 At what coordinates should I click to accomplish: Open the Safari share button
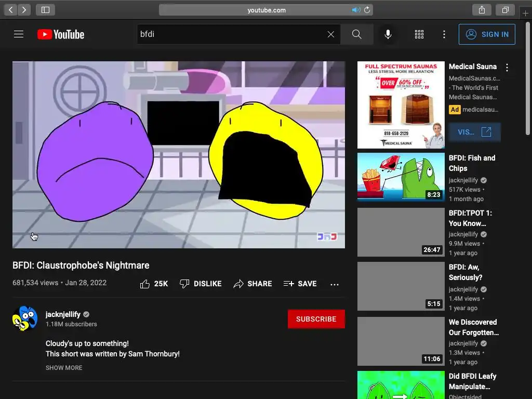click(x=482, y=10)
